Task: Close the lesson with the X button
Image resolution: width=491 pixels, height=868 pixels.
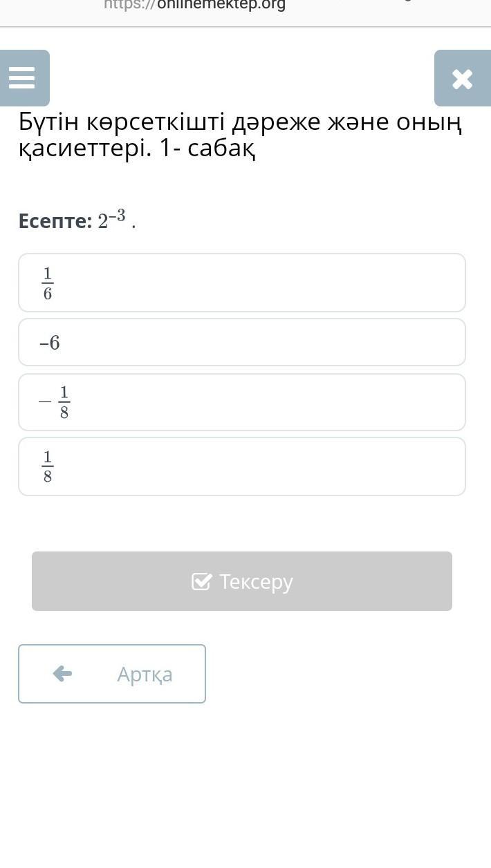Action: 462,79
